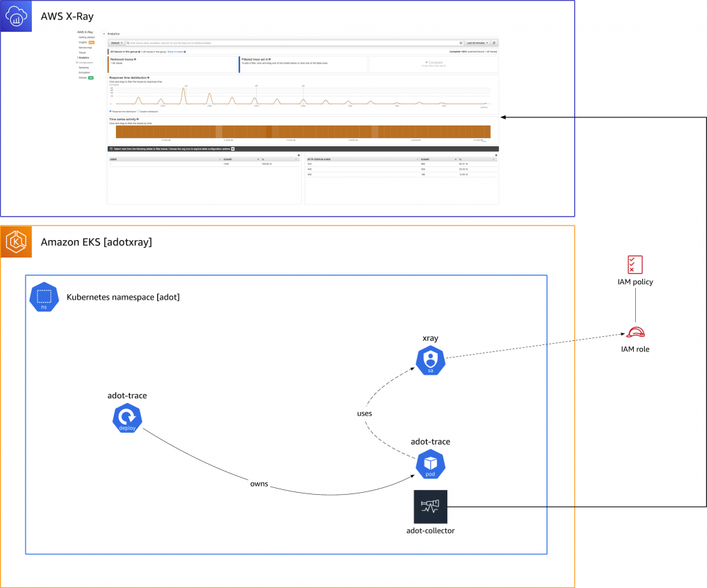The height and width of the screenshot is (588, 707).
Task: Click the 'IAM policy' text label
Action: tap(635, 282)
